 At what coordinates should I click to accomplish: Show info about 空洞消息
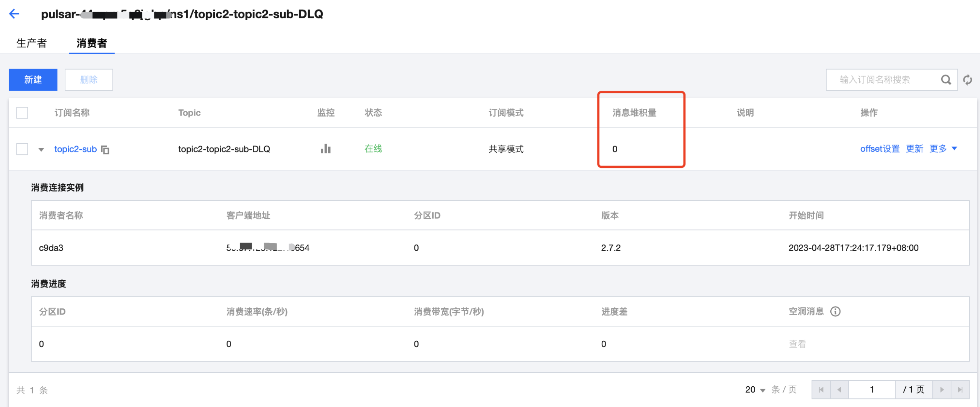836,311
